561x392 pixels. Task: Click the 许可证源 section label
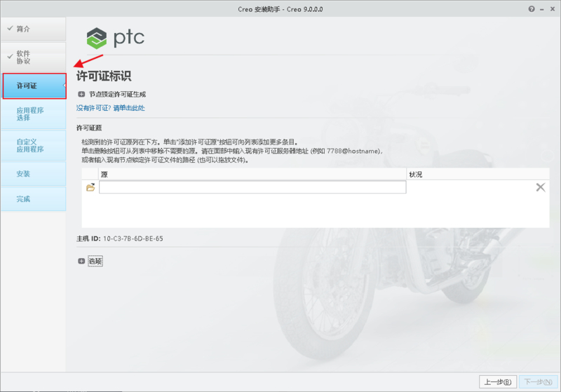(89, 128)
